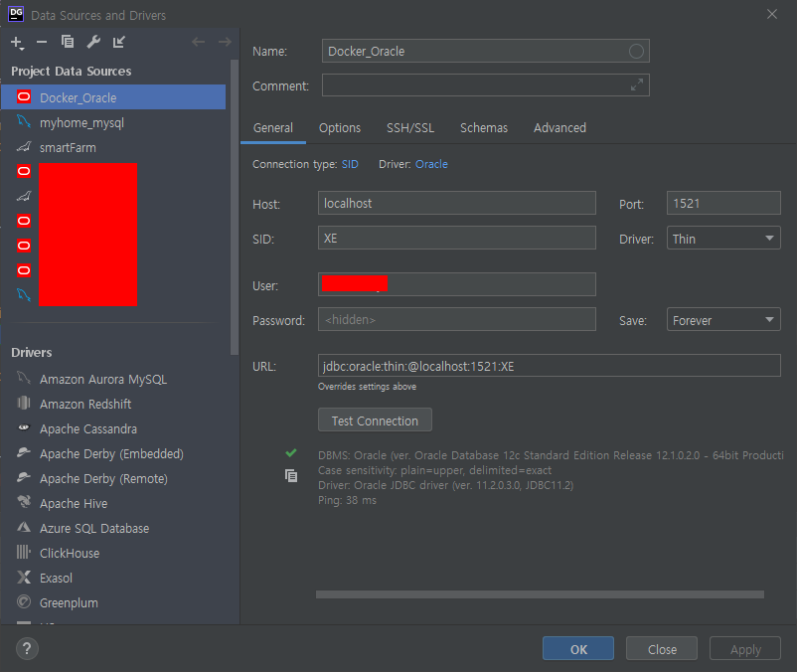Screen dimensions: 797x672
Task: Click Apache Hive driver icon
Action: [x=24, y=502]
